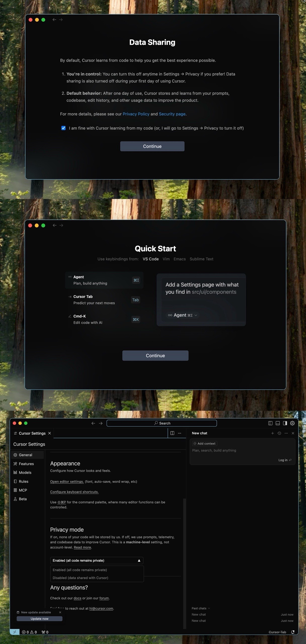Toggle the AI side pane layout icon

click(285, 423)
